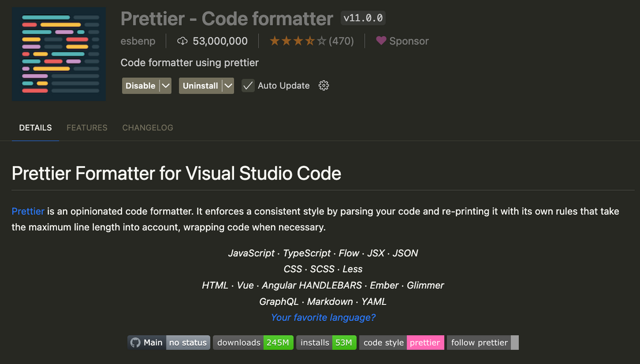Click the cloud download count icon
This screenshot has height=364, width=640.
coord(182,41)
